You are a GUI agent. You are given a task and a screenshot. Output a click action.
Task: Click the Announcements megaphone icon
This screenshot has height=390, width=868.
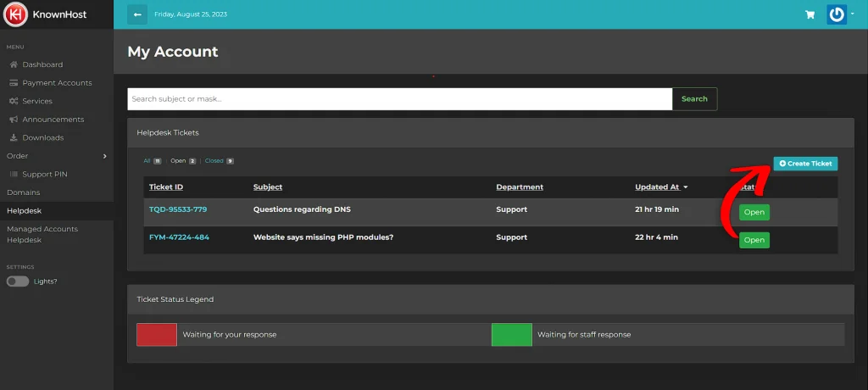point(14,120)
